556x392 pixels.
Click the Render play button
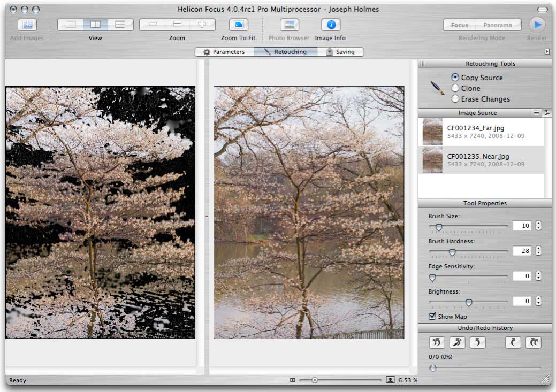[x=537, y=25]
